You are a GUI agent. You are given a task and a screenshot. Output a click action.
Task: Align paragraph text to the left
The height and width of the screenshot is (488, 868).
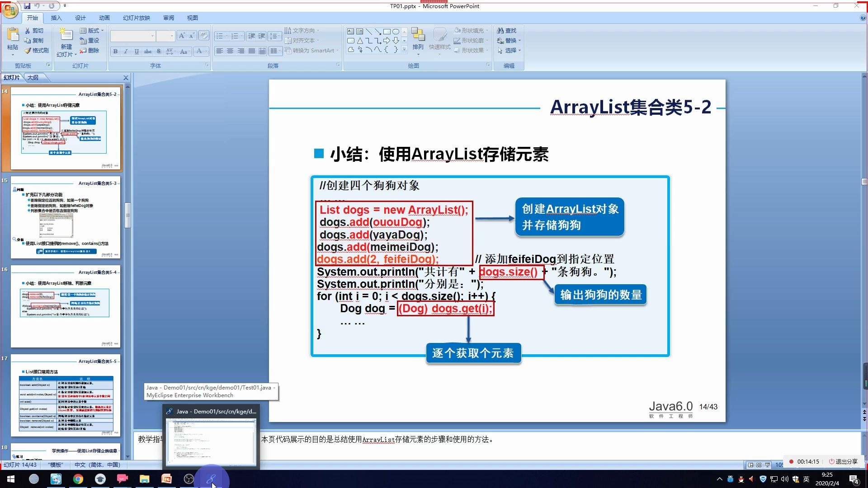tap(219, 51)
